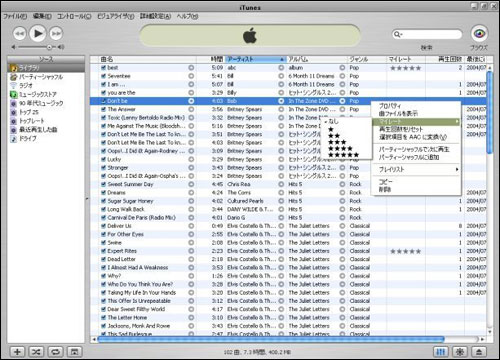Uncheck the checkbox for Sweet Summer Day
Image resolution: width=500 pixels, height=360 pixels.
coord(103,184)
